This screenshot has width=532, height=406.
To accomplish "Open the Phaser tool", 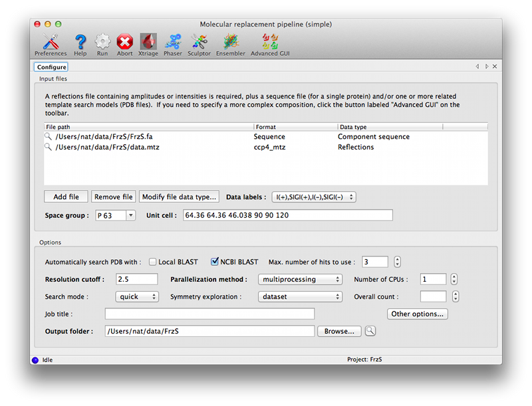I will tap(172, 44).
